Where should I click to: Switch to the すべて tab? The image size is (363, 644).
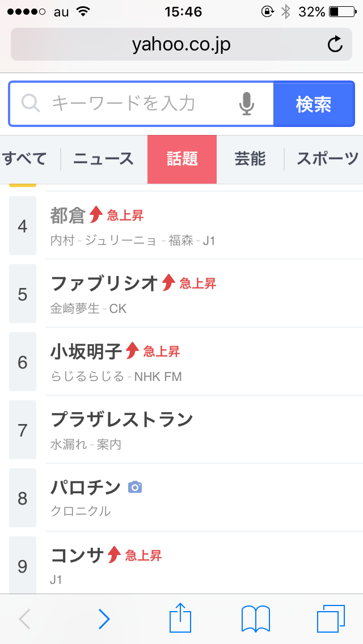[x=25, y=159]
